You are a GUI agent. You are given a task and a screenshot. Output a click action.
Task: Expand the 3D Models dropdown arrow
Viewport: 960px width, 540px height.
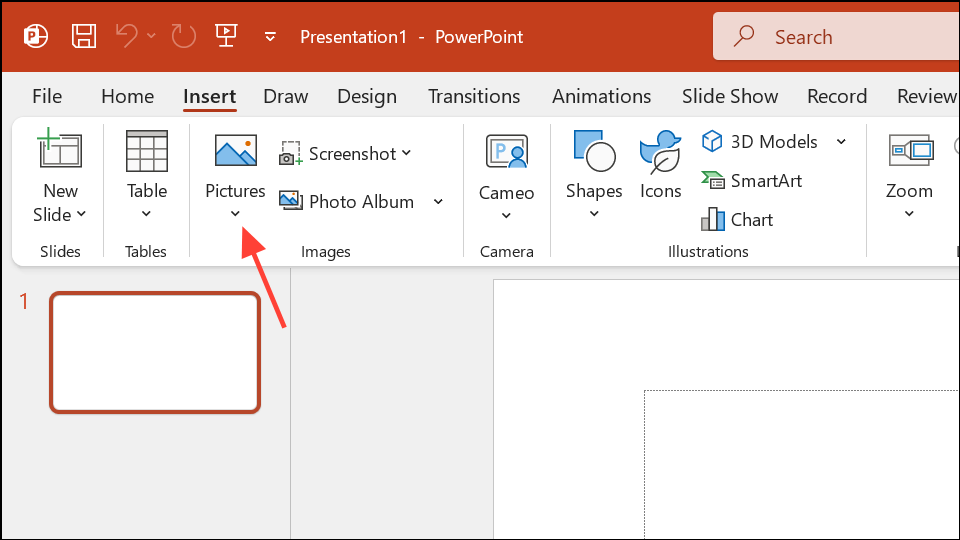pyautogui.click(x=841, y=141)
